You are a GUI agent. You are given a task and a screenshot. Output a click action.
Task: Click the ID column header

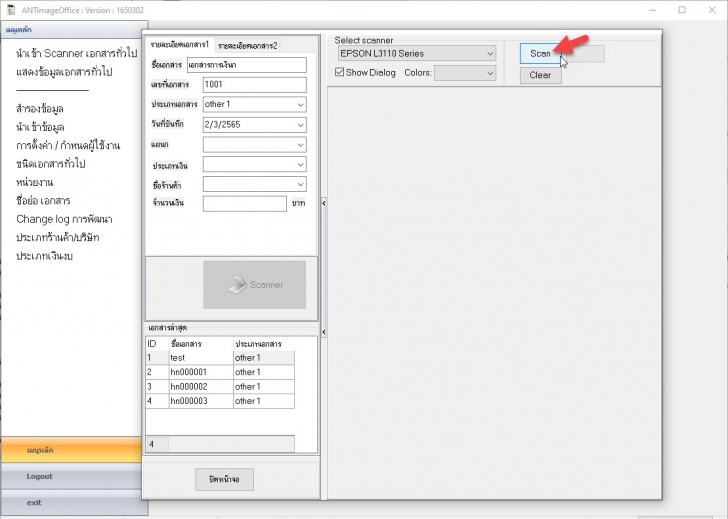(157, 344)
